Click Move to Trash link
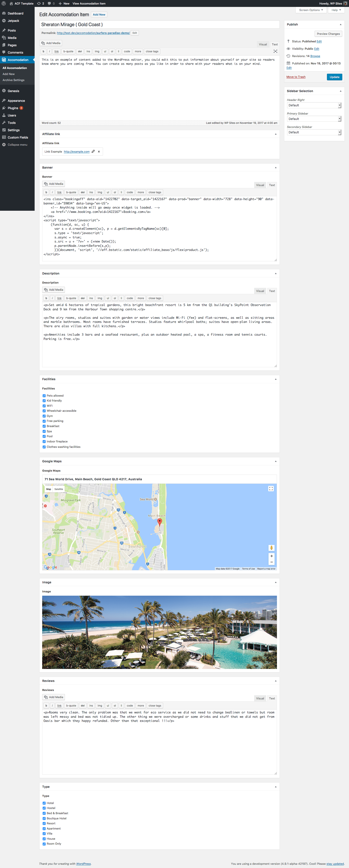349x868 pixels. [x=296, y=77]
